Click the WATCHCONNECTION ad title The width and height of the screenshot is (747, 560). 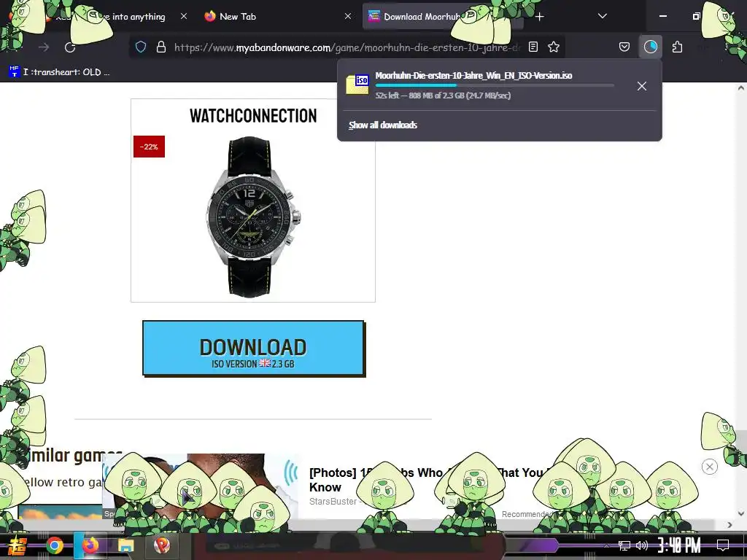click(x=253, y=116)
